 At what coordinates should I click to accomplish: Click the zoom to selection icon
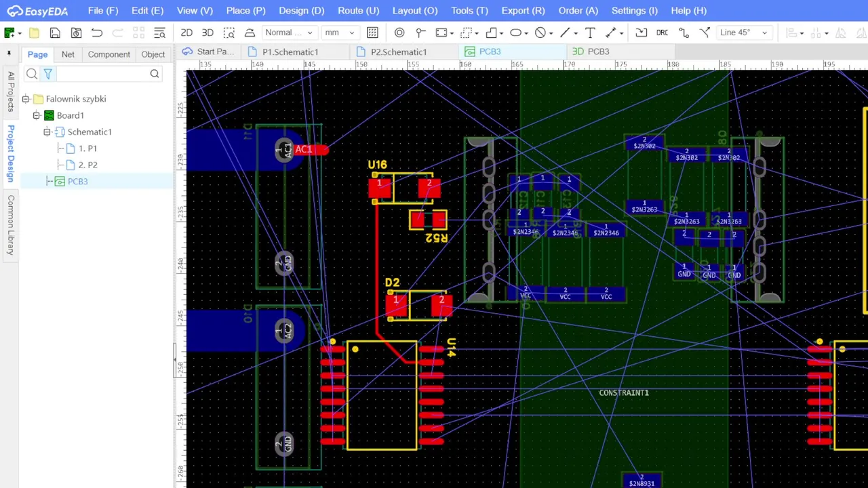pyautogui.click(x=229, y=33)
